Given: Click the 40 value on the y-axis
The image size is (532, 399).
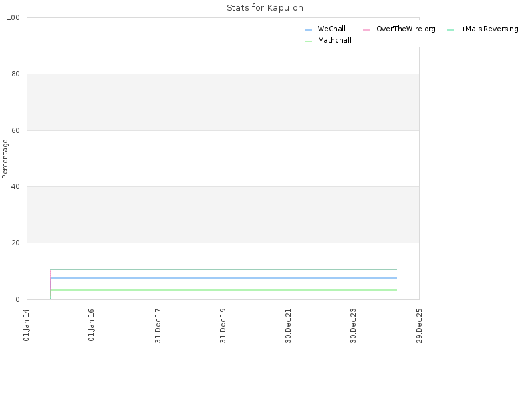Looking at the screenshot, I should pyautogui.click(x=15, y=186).
